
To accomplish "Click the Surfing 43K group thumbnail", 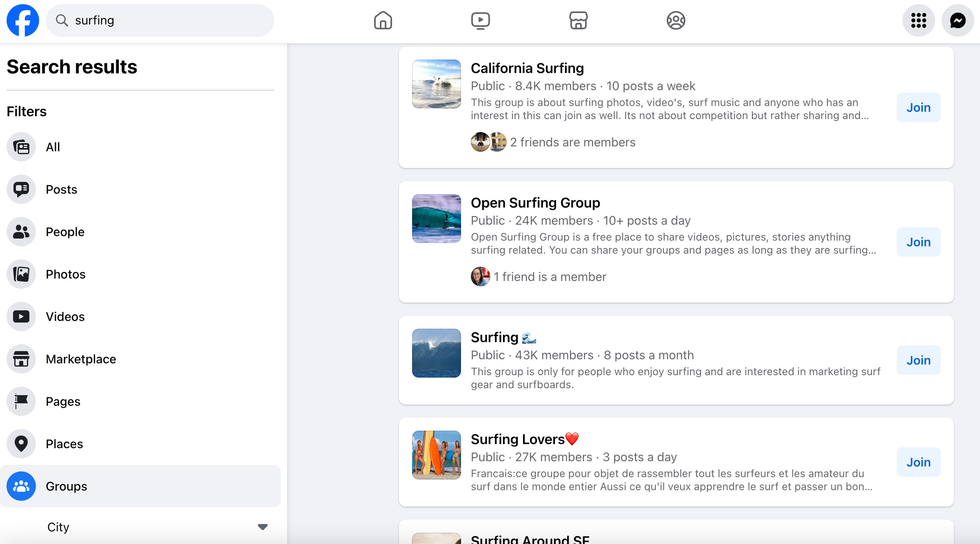I will click(437, 353).
